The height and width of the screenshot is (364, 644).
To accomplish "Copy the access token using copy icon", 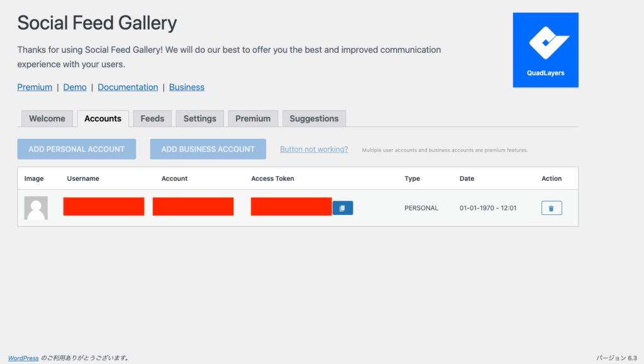I will pos(342,208).
